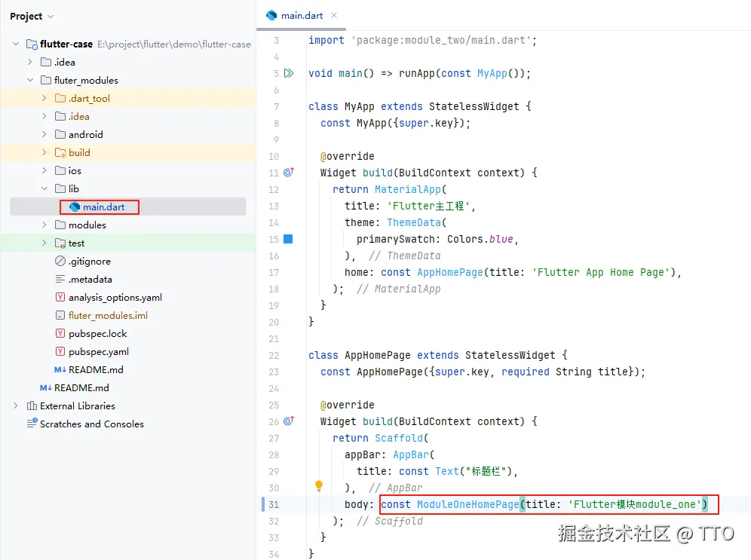Click the run gutter icon beside main()

pos(288,73)
